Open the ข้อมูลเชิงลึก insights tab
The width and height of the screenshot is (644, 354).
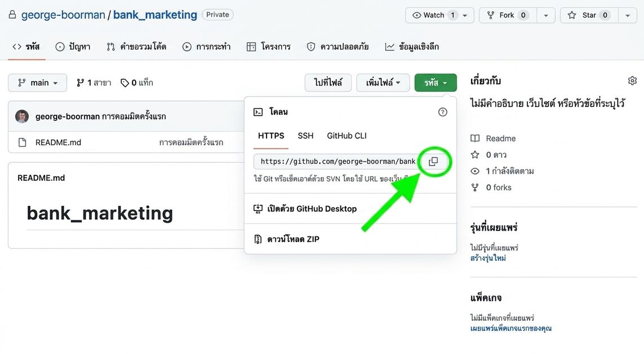click(412, 47)
